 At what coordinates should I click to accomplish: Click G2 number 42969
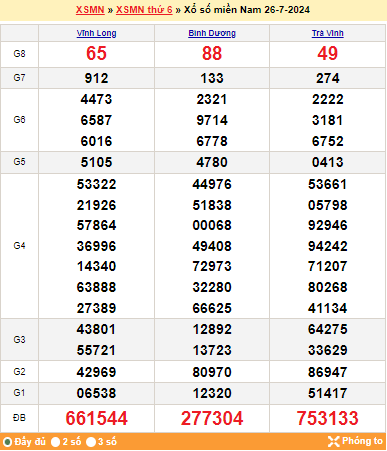click(96, 372)
